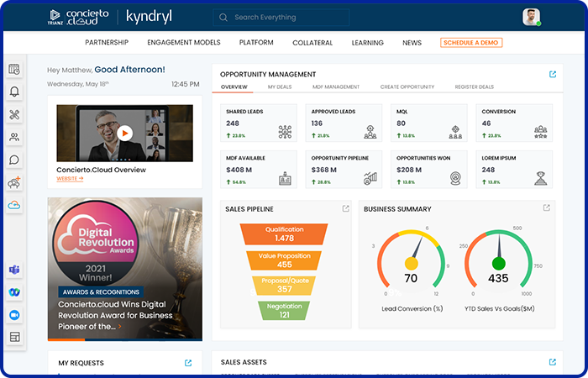Open the News menu
Image resolution: width=588 pixels, height=378 pixels.
[x=412, y=43]
